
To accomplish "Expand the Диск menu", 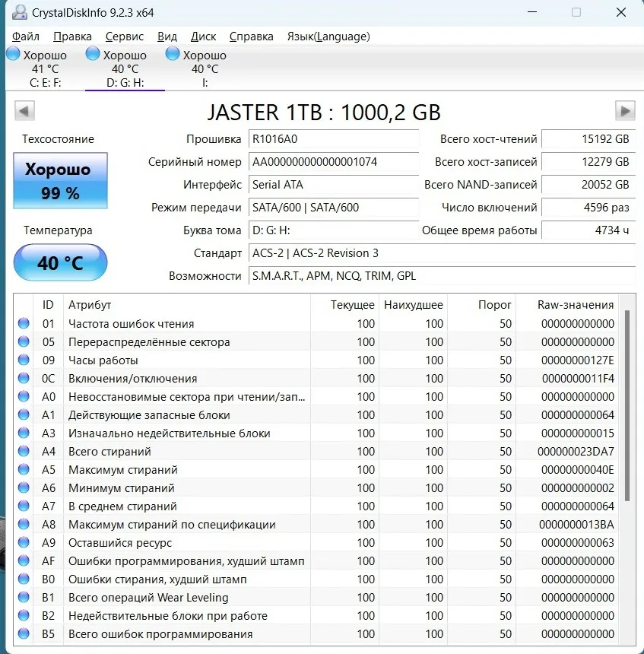I will click(x=203, y=37).
